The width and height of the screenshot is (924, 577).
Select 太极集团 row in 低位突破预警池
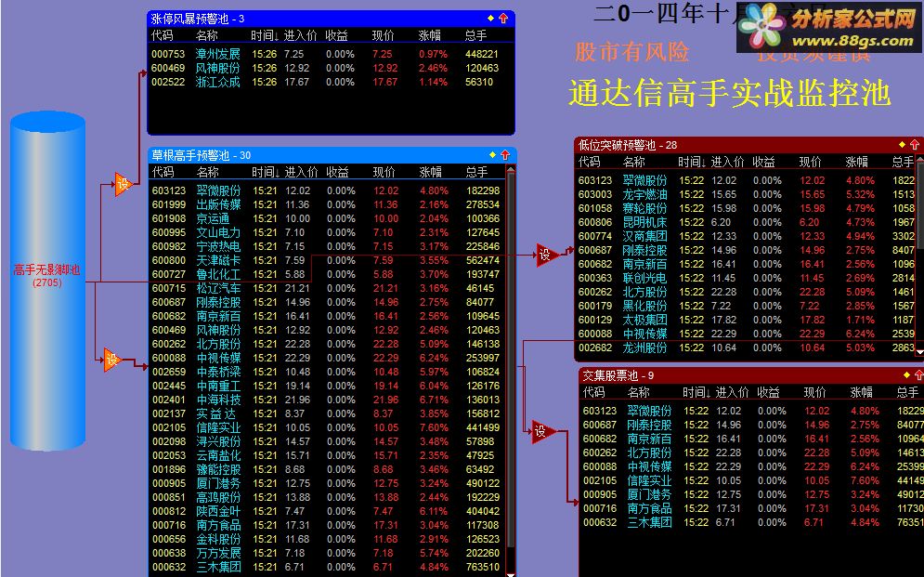click(x=746, y=320)
